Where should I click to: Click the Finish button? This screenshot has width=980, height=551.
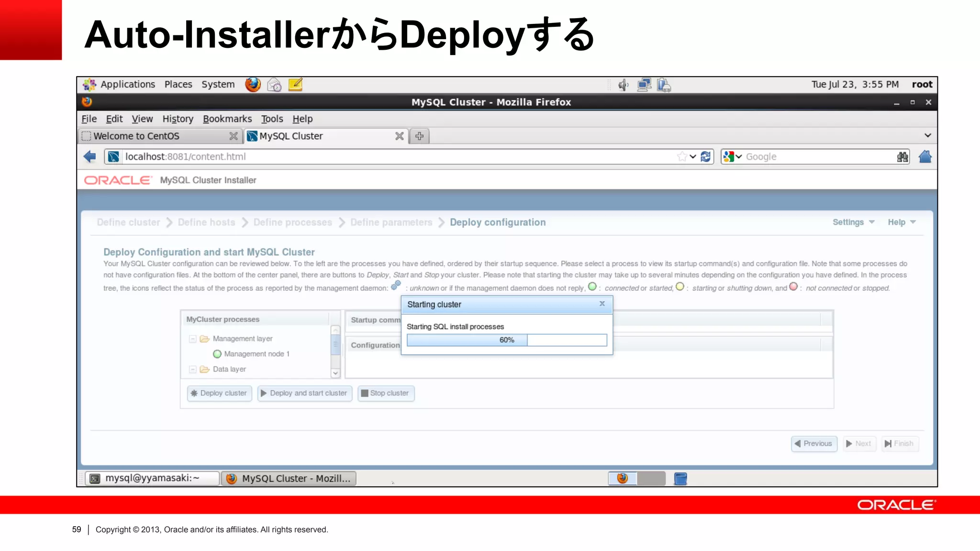pos(900,443)
